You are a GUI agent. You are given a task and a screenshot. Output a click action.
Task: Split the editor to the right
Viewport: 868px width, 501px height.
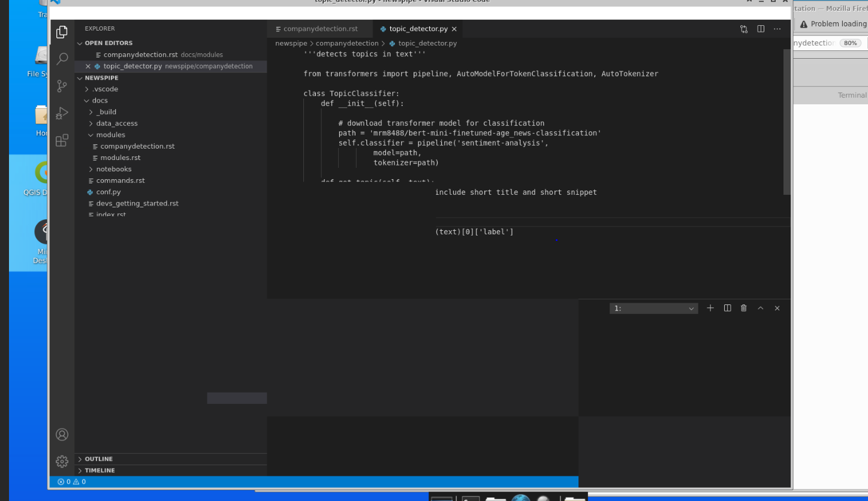point(761,29)
